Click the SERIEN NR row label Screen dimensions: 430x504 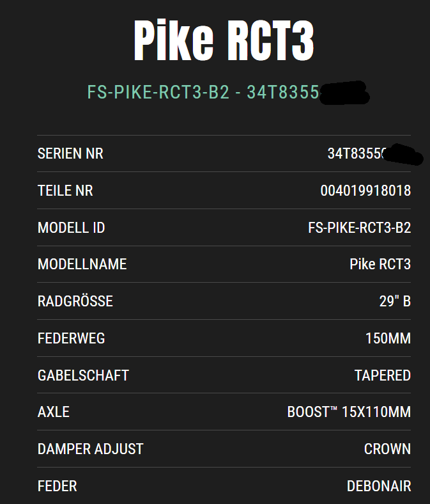(70, 154)
